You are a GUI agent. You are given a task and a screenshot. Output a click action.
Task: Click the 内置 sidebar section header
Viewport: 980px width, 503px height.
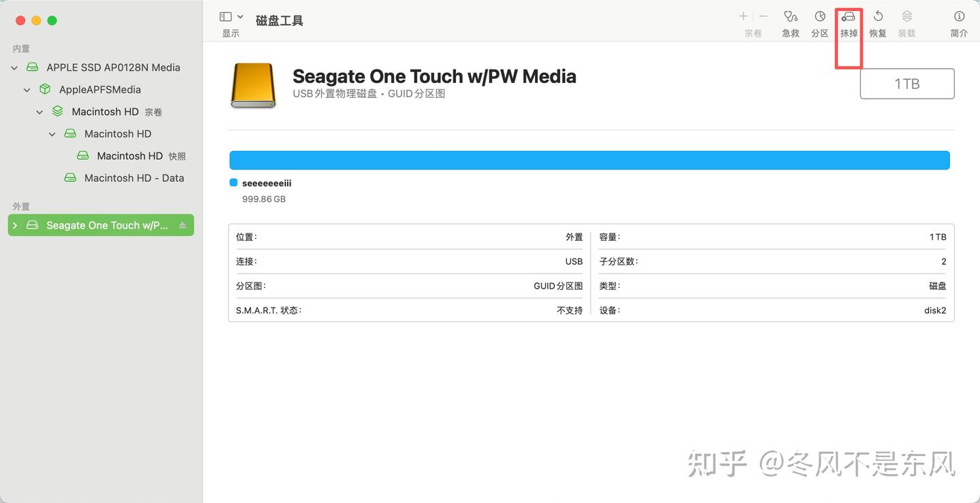[x=21, y=49]
